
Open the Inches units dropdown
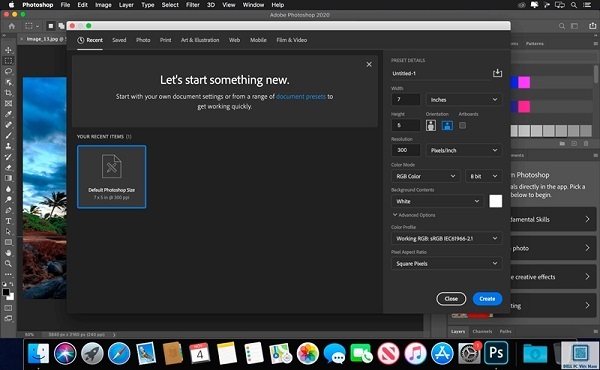[463, 99]
